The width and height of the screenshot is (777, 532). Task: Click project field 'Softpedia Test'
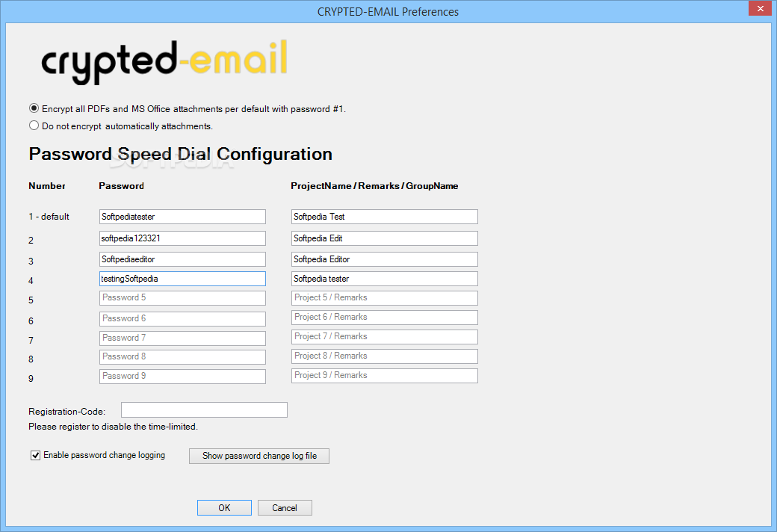385,217
